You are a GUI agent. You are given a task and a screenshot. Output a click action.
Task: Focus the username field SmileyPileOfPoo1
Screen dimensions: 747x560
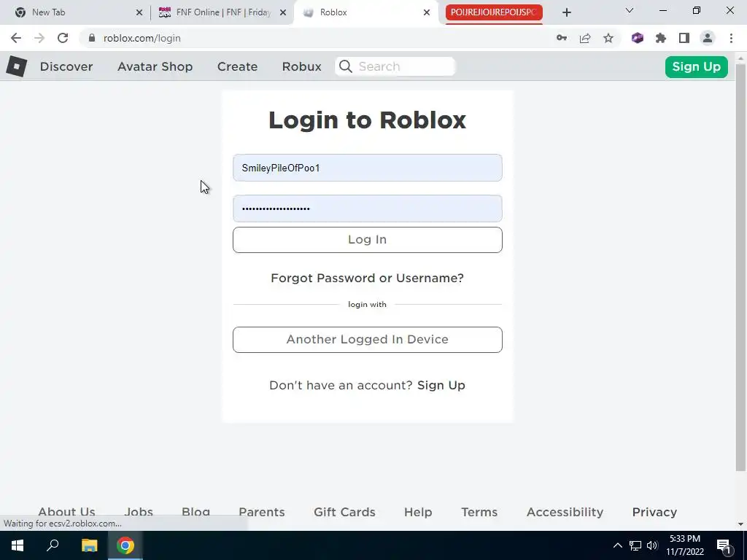pos(368,168)
